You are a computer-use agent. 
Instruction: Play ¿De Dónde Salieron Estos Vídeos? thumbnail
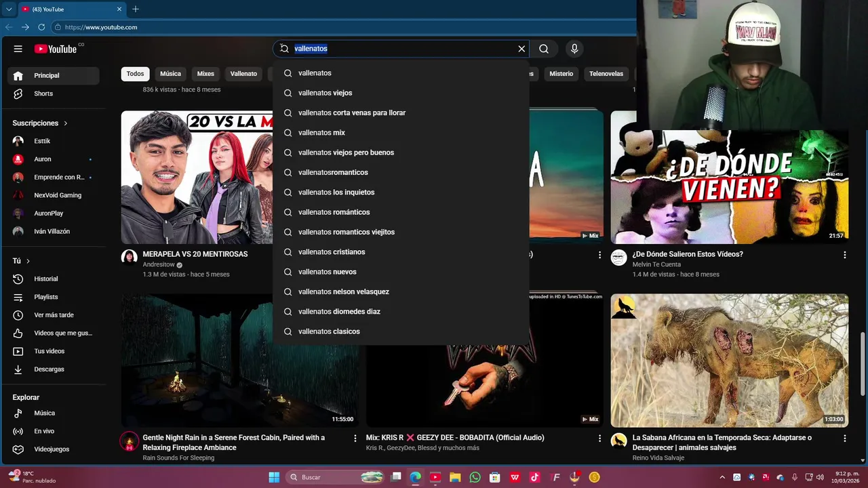729,187
